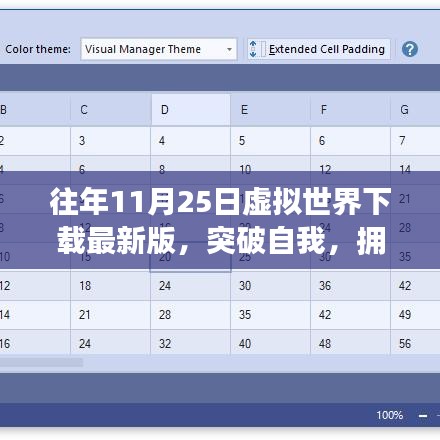The width and height of the screenshot is (440, 440).
Task: Select column header C
Action: (x=111, y=110)
